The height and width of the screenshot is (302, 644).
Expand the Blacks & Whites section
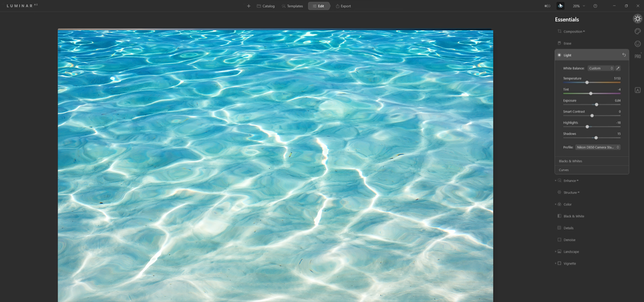tap(570, 161)
